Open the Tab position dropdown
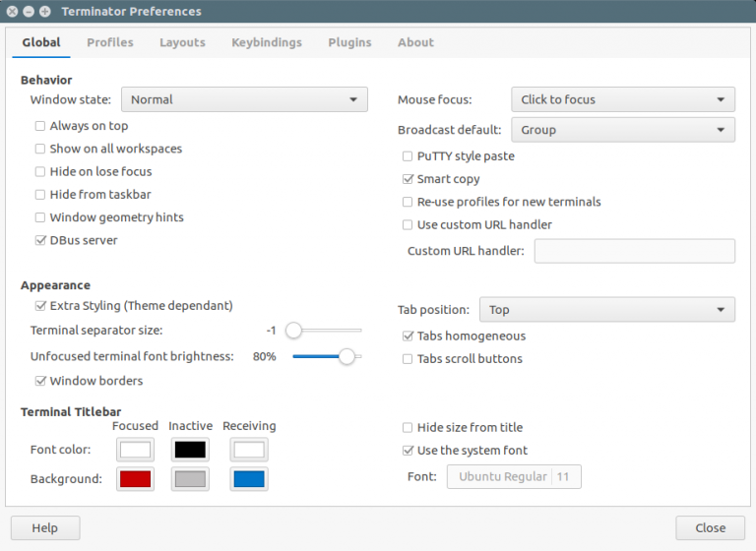756x551 pixels. point(606,310)
